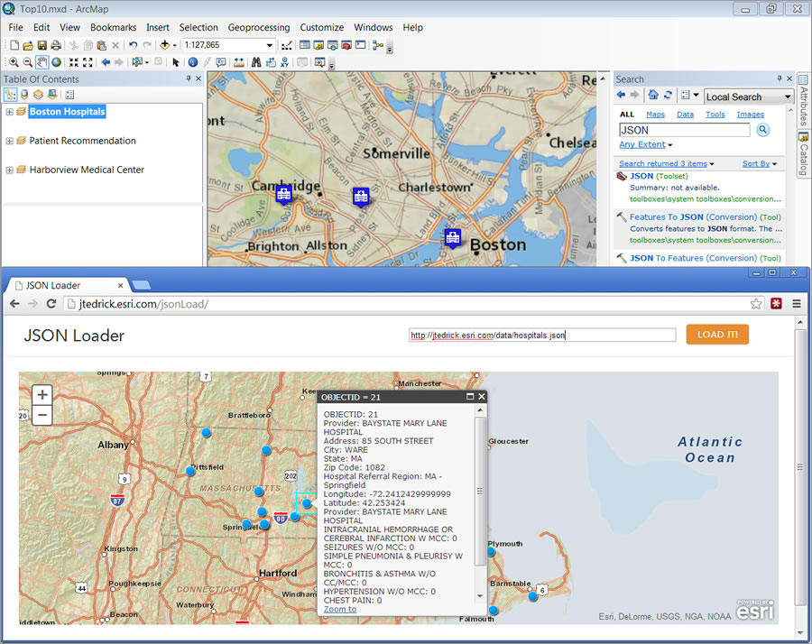Screen dimensions: 812x644
Task: Click the JSON Loader browser tab
Action: [69, 285]
